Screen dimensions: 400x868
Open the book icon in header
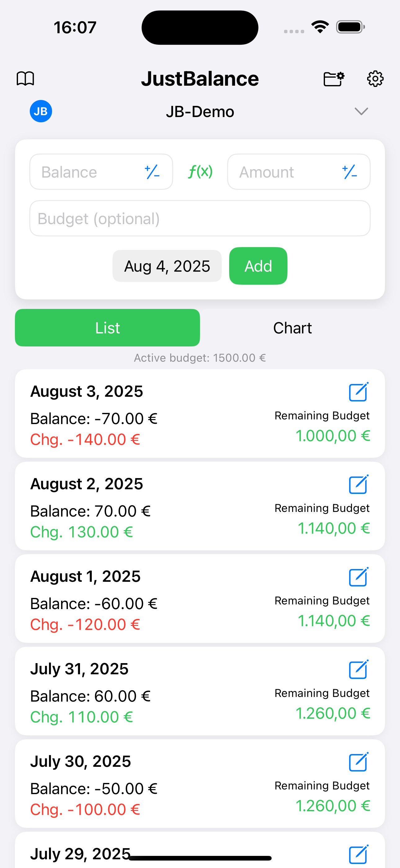coord(26,79)
